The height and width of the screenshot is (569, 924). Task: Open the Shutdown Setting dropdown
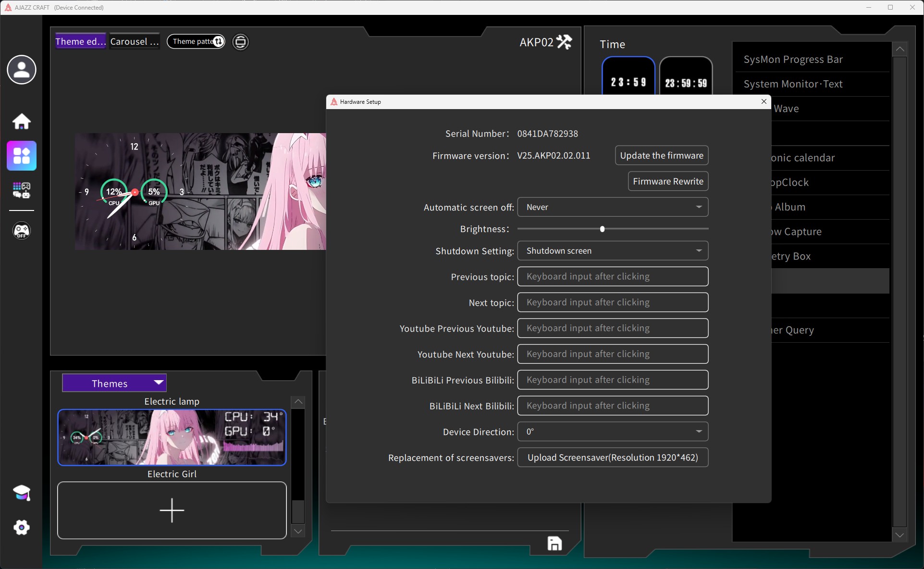coord(613,251)
